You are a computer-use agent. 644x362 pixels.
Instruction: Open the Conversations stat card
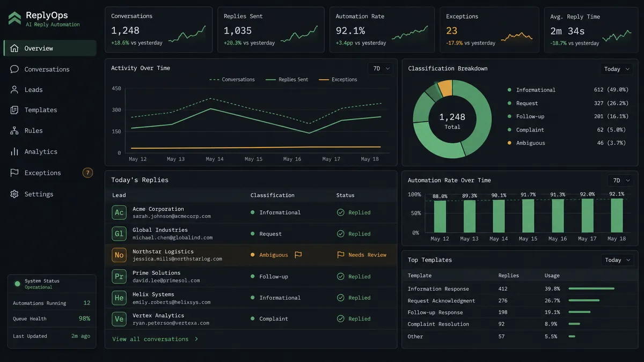[x=158, y=29]
